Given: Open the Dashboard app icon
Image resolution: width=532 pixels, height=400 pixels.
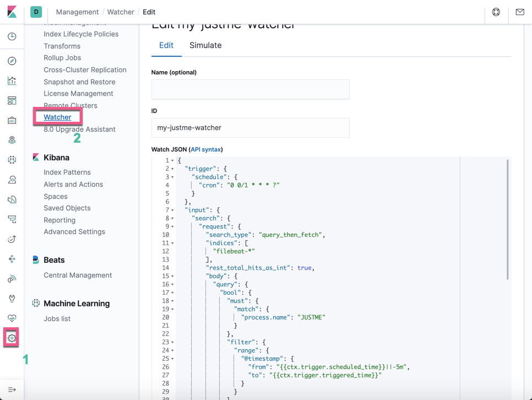Looking at the screenshot, I should (x=12, y=100).
